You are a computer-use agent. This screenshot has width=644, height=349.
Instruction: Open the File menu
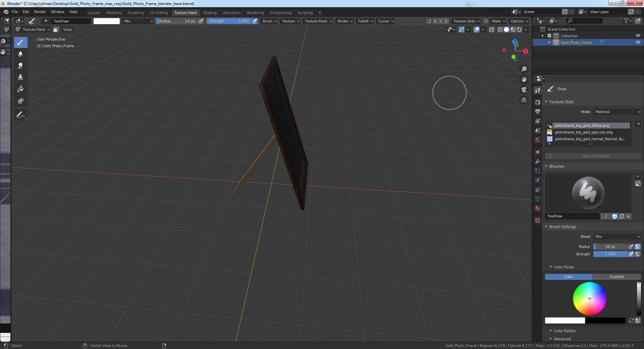(15, 12)
